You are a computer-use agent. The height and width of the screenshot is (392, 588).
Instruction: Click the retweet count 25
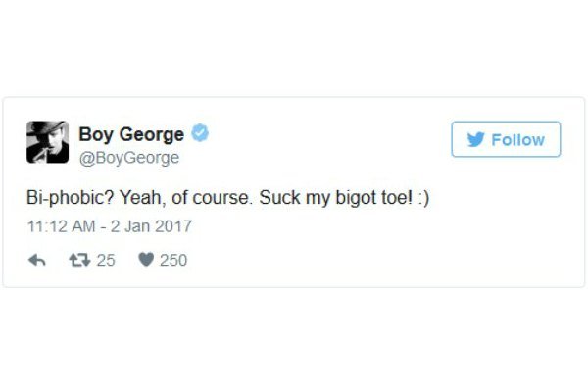[105, 260]
